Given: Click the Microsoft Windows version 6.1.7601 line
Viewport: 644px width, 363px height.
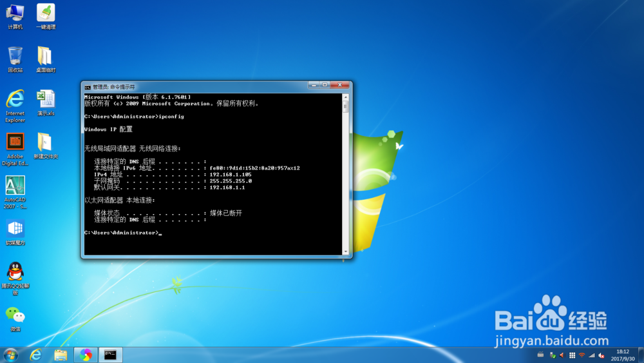Looking at the screenshot, I should coord(138,97).
